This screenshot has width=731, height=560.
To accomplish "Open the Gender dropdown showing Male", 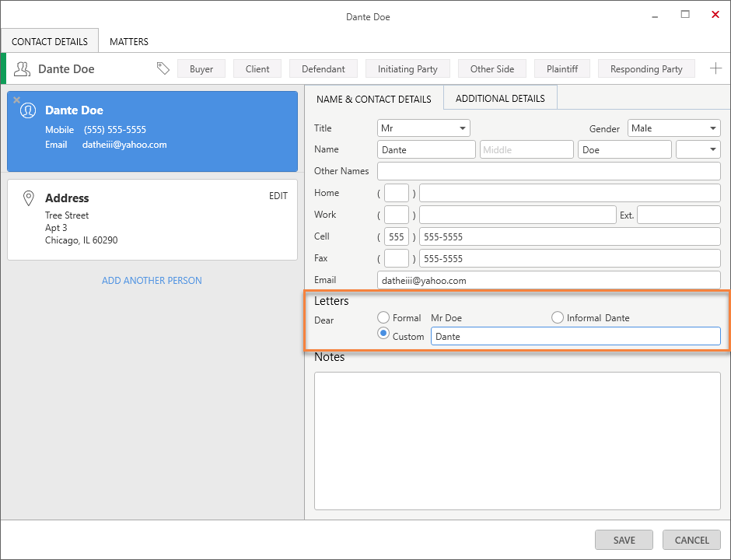I will (673, 128).
